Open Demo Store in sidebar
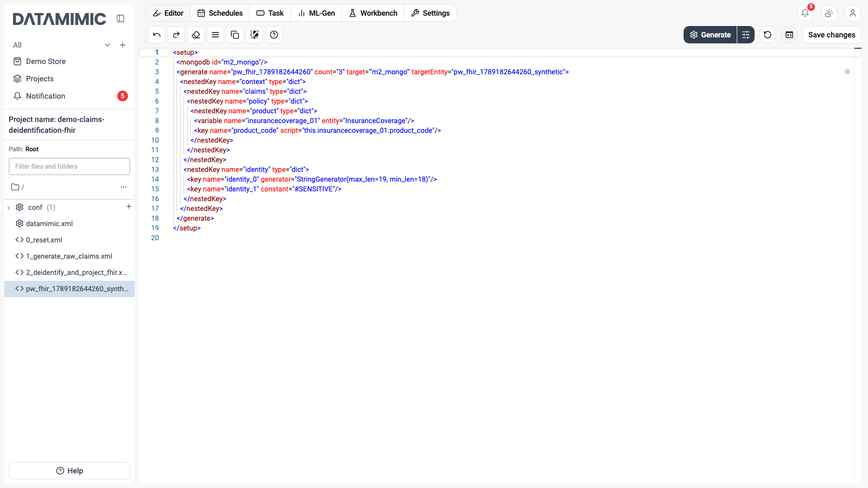Image resolution: width=868 pixels, height=488 pixels. point(69,61)
